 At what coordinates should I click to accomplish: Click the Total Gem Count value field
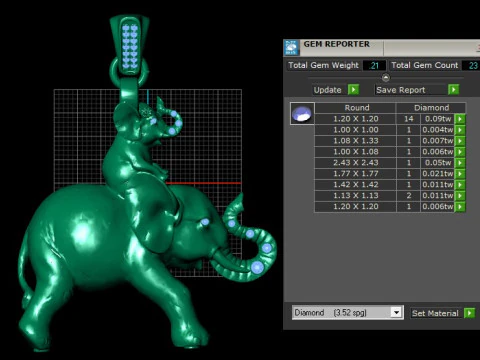click(x=472, y=65)
